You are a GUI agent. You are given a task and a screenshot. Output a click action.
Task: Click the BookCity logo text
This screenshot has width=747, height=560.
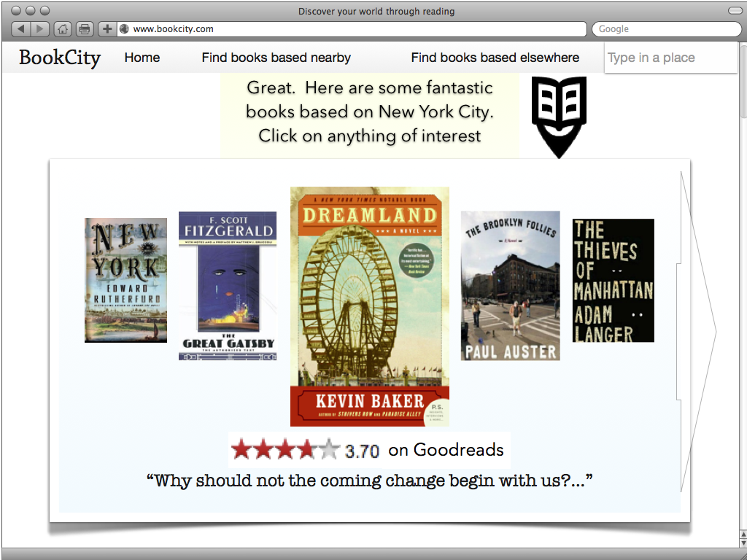coord(60,58)
